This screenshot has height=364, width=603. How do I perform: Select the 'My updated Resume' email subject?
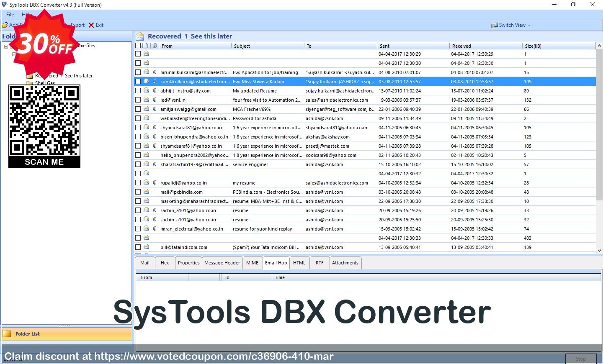255,91
